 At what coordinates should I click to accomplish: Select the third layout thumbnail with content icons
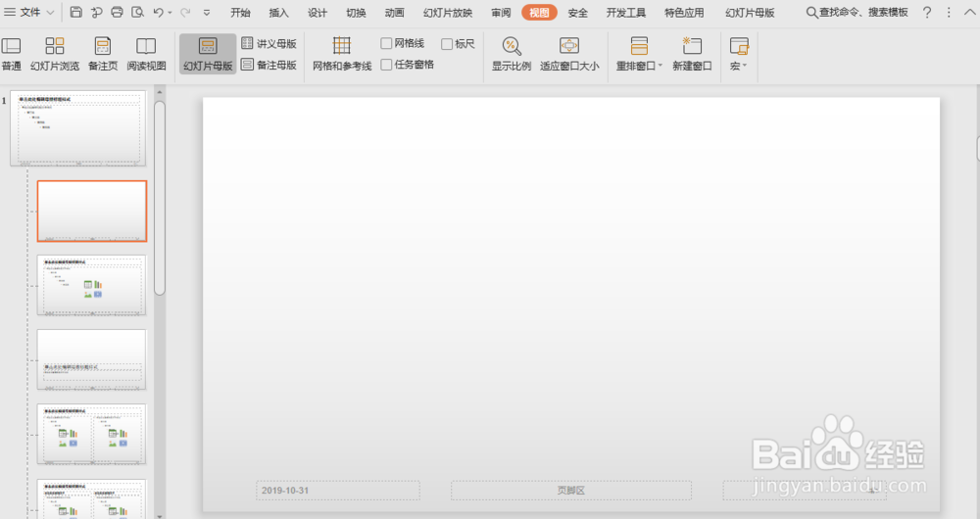(92, 285)
